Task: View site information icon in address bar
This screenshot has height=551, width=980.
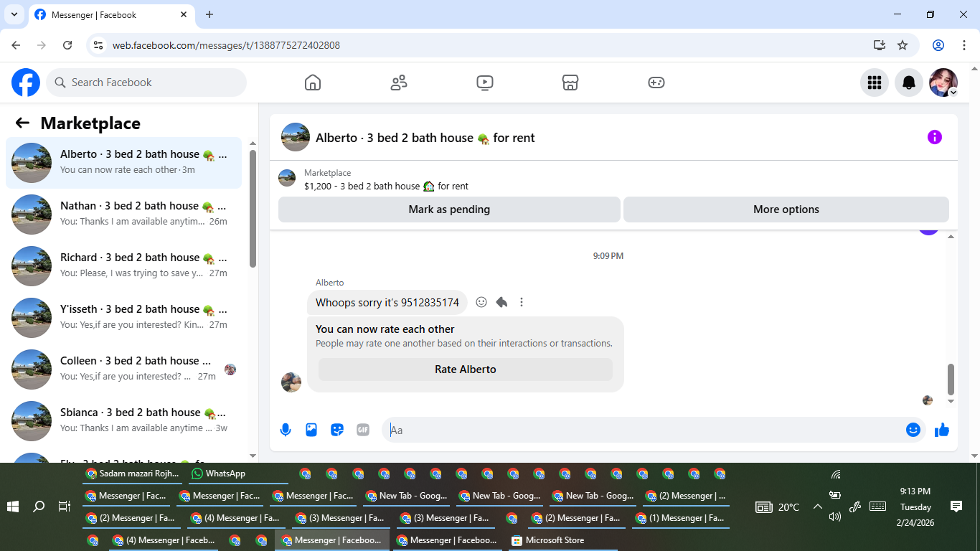Action: (x=99, y=45)
